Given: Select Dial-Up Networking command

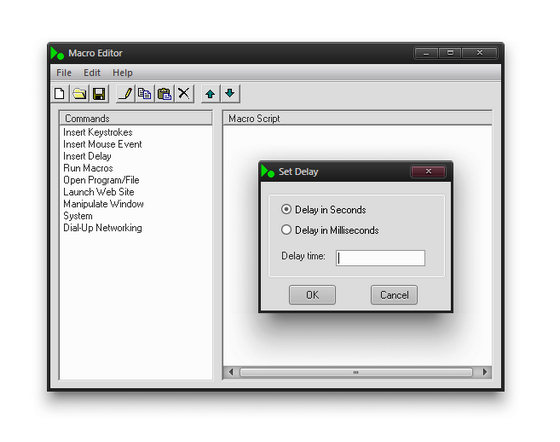Looking at the screenshot, I should pyautogui.click(x=103, y=228).
